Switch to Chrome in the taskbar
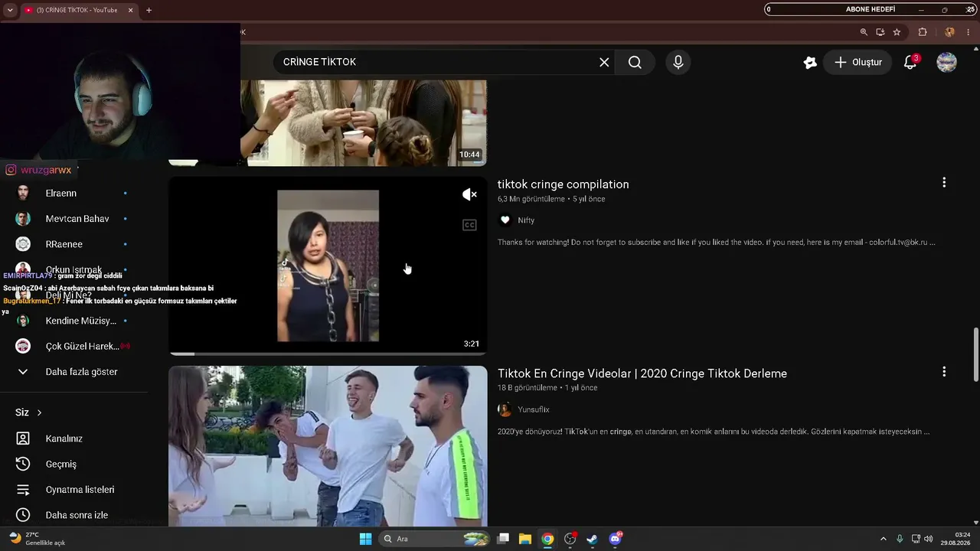980x551 pixels. (547, 539)
